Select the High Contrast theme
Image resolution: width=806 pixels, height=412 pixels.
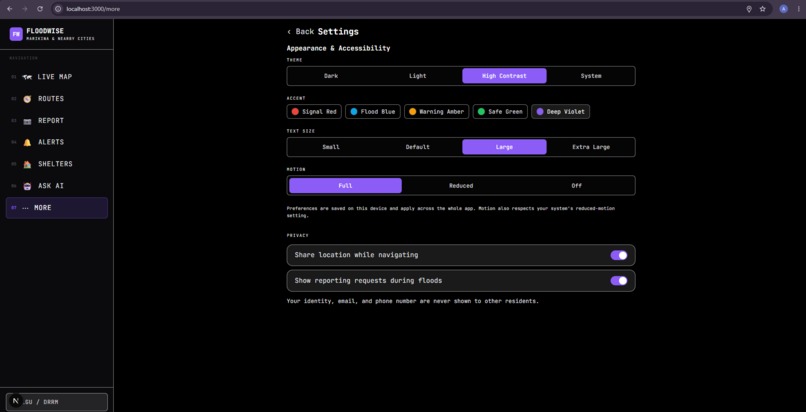[x=504, y=76]
